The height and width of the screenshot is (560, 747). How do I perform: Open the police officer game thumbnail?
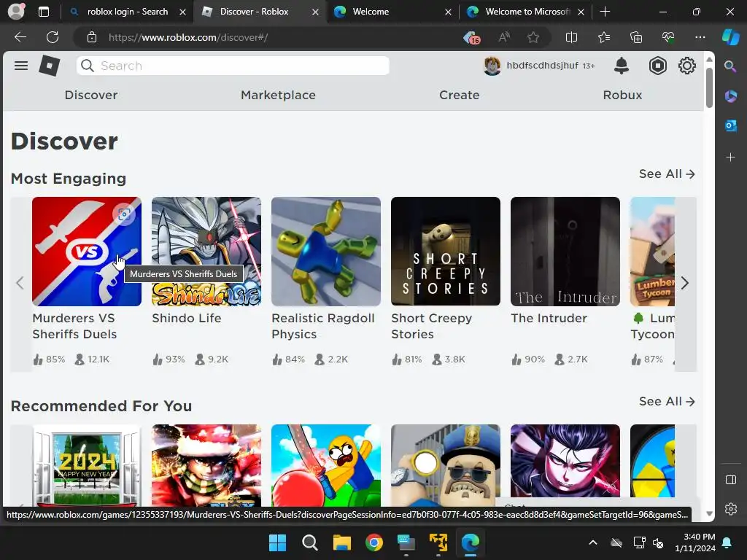coord(446,465)
